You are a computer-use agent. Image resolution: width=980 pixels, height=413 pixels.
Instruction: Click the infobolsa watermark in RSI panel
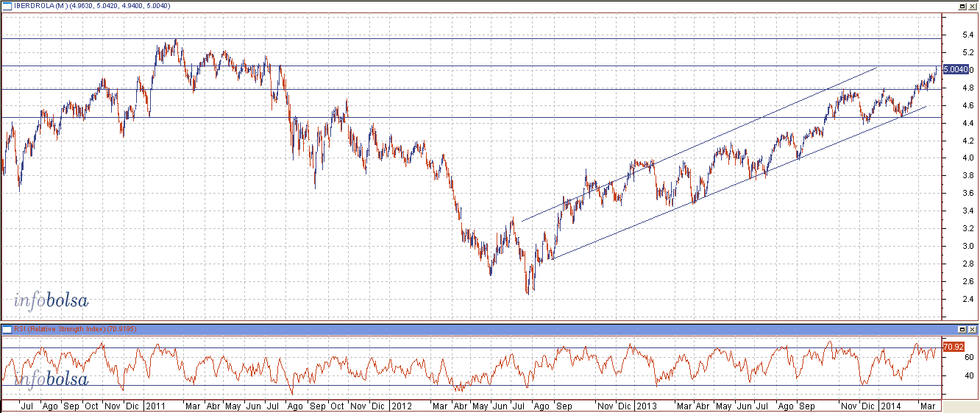point(51,380)
